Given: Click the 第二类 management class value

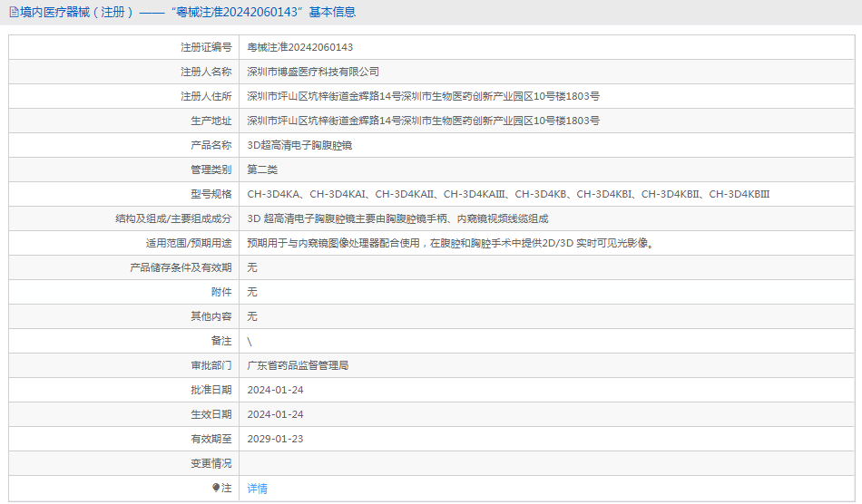Looking at the screenshot, I should pos(262,170).
